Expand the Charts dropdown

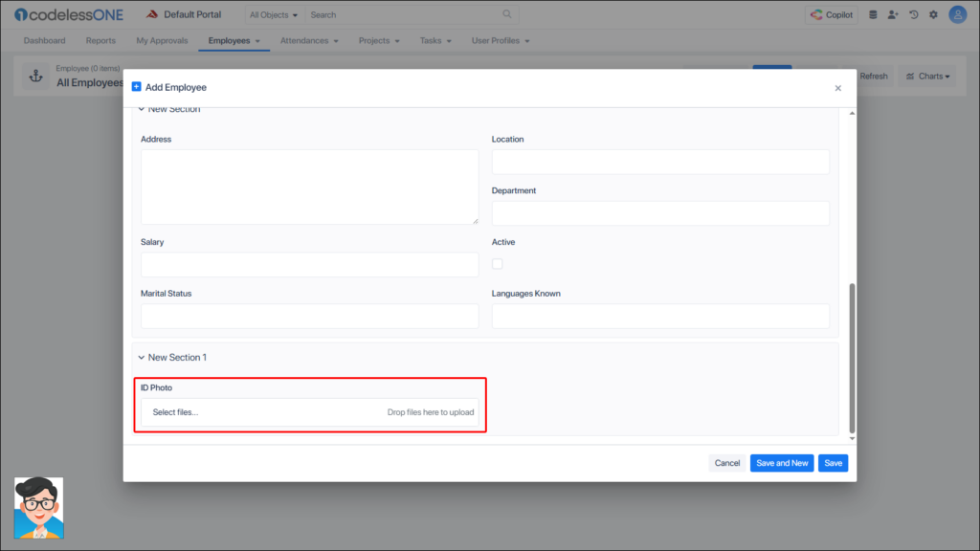pos(926,77)
